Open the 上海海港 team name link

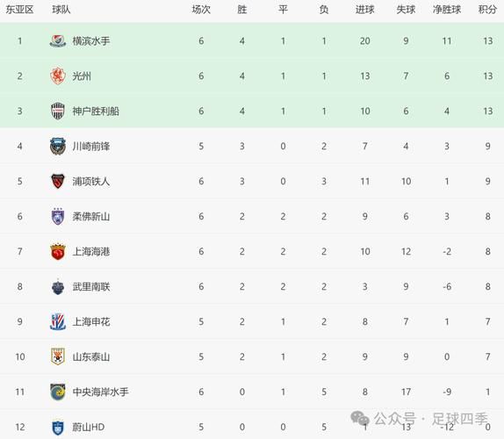[91, 251]
